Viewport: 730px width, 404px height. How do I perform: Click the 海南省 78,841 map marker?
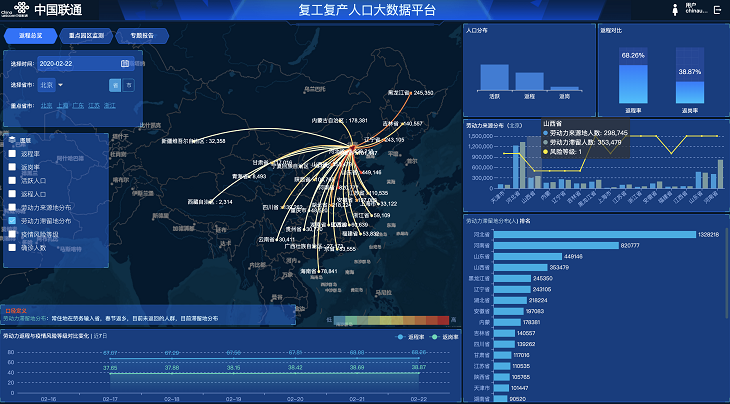318,271
